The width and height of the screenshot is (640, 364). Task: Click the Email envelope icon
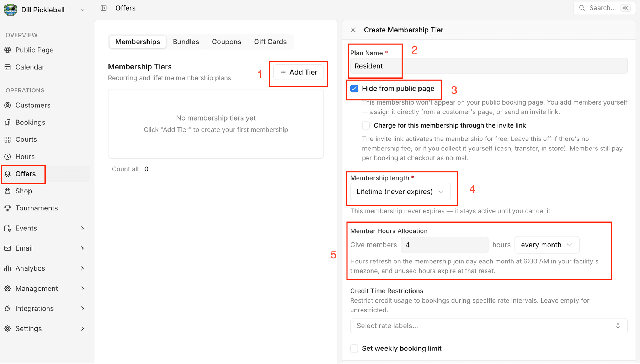pyautogui.click(x=7, y=248)
